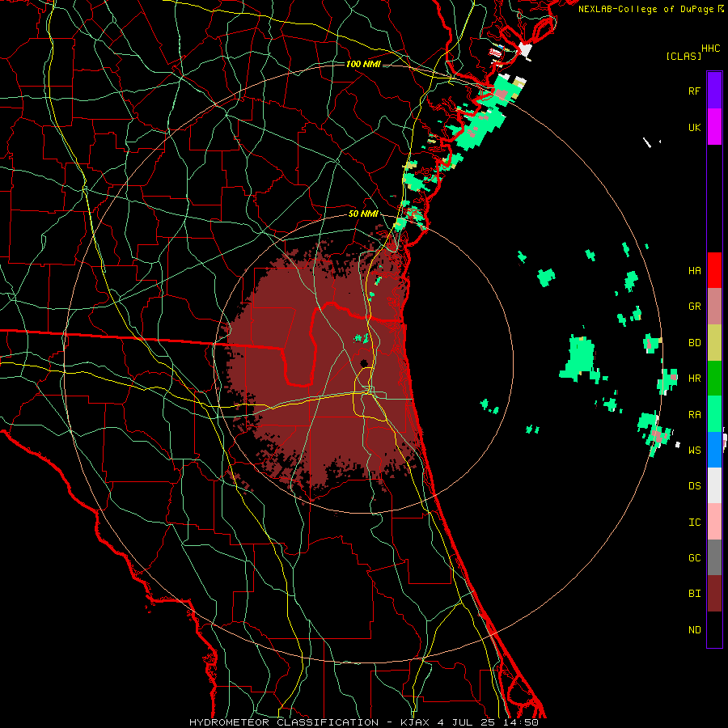Click the 'GC' legend label
This screenshot has width=728, height=728.
695,558
